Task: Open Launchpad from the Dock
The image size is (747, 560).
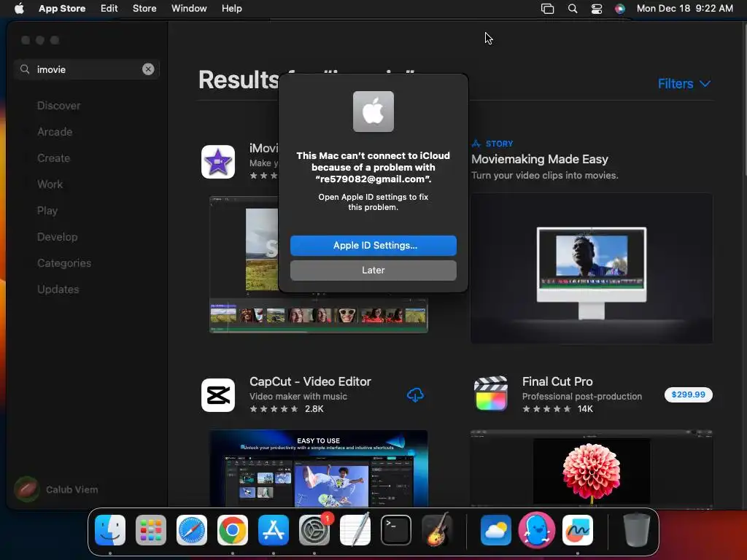Action: coord(151,530)
